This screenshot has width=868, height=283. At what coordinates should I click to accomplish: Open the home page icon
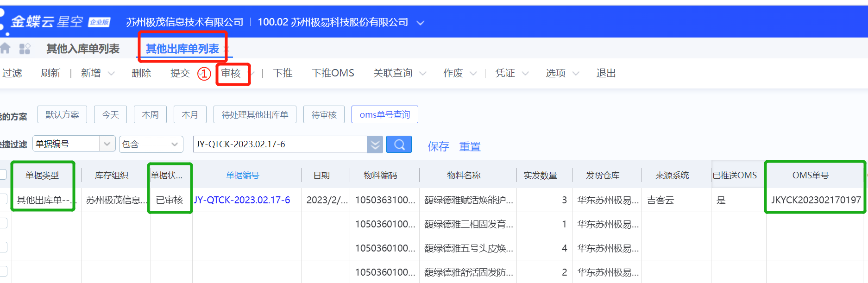click(x=5, y=48)
